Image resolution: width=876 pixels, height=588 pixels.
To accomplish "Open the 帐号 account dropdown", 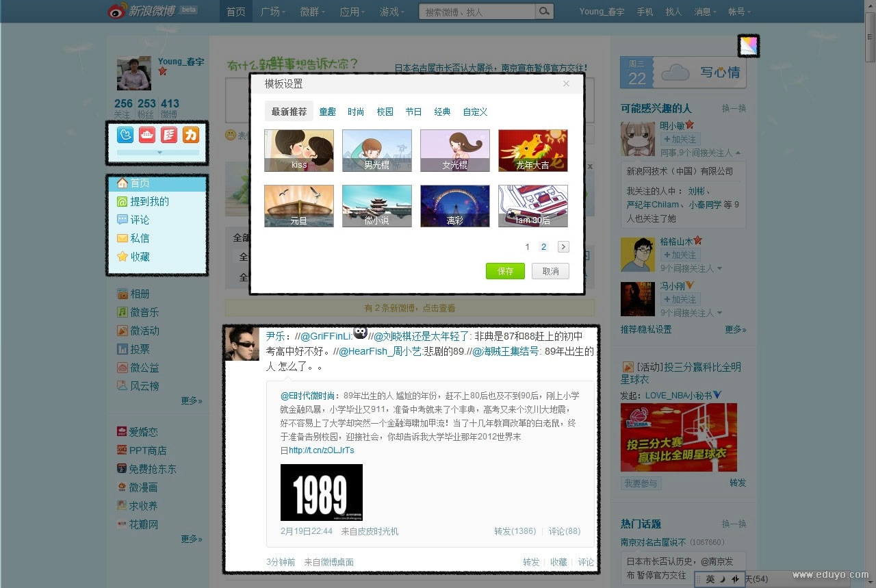I will coord(739,12).
